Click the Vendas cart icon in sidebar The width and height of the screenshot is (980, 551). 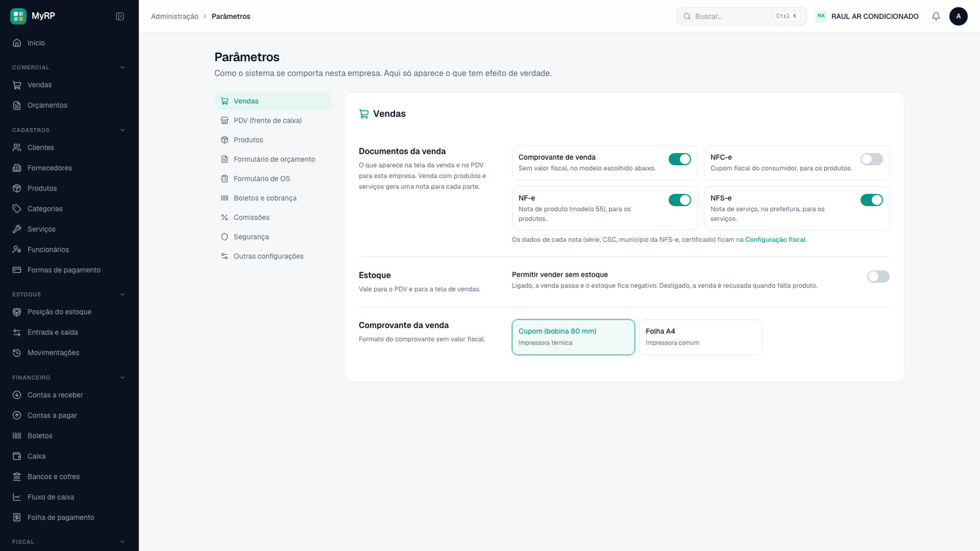(x=17, y=85)
